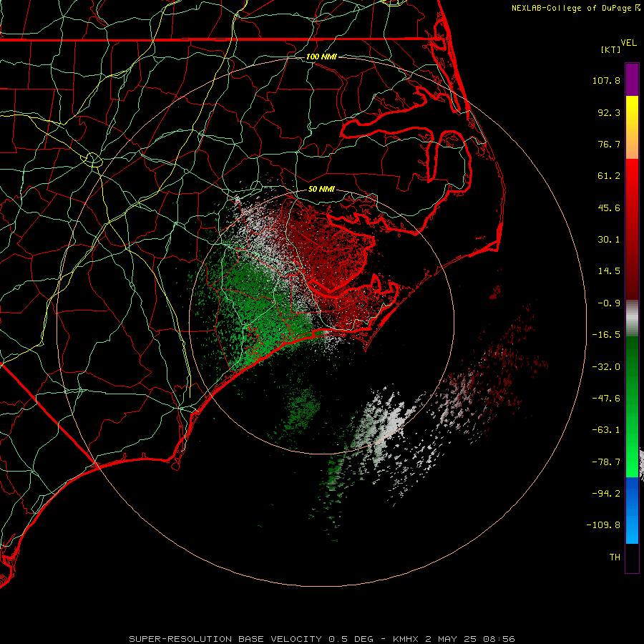Click the 30.1 velocity scale value
Image resolution: width=644 pixels, height=644 pixels.
609,240
